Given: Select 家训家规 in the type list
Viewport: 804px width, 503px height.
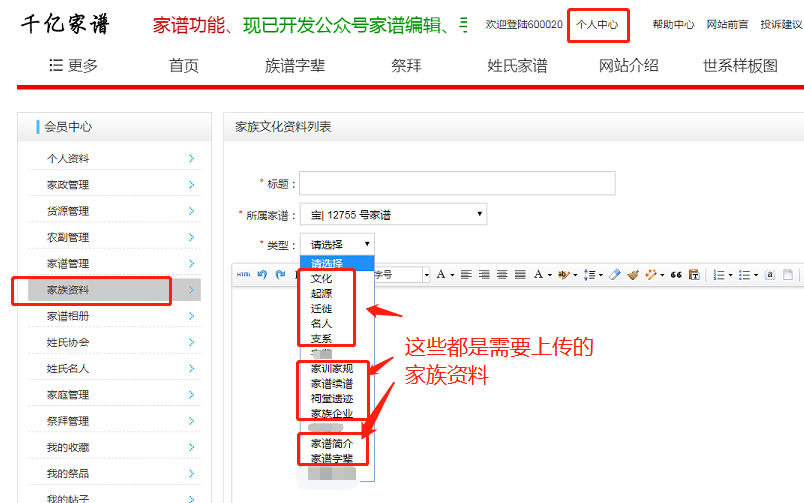Looking at the screenshot, I should (332, 368).
